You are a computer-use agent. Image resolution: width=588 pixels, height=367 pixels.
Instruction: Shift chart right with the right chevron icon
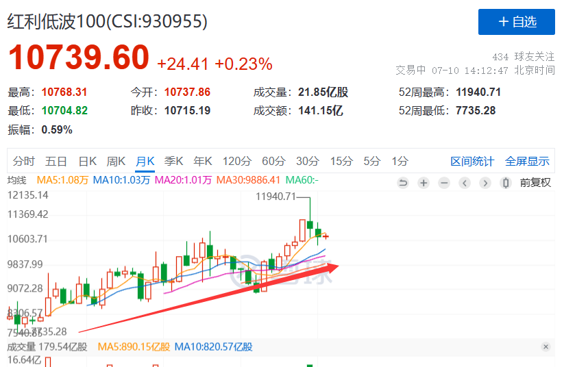[x=485, y=183]
